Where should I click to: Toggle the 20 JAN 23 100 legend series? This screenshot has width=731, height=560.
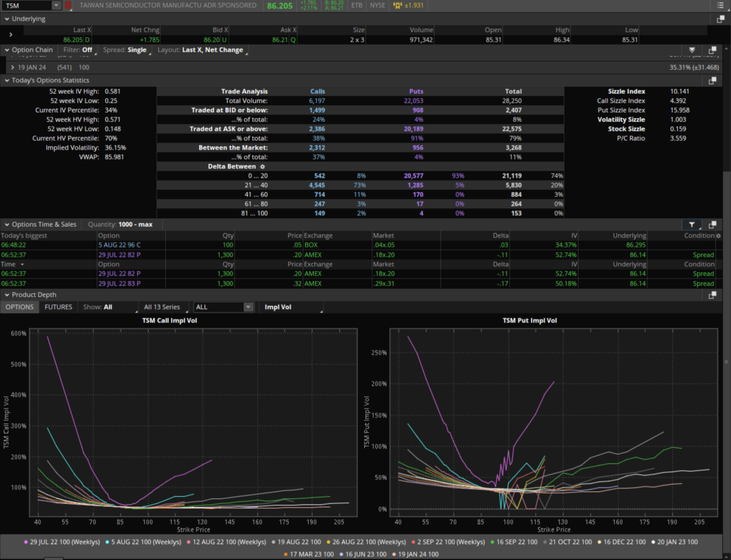672,542
